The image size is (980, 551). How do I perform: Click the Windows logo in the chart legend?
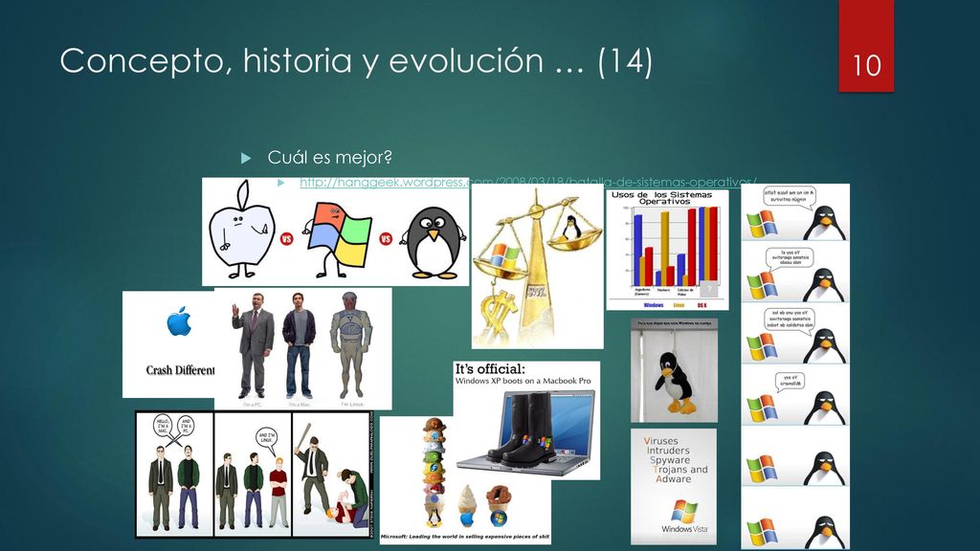tap(653, 305)
